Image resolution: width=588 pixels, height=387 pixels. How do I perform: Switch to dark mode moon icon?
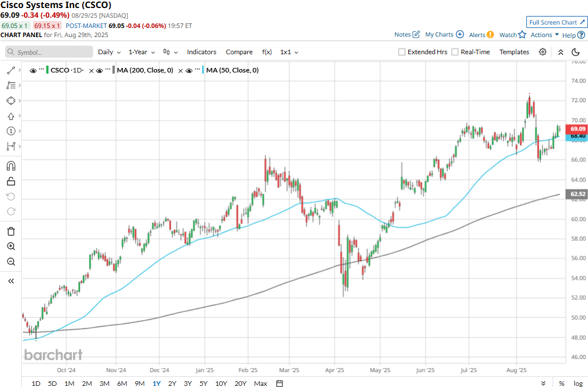click(575, 52)
